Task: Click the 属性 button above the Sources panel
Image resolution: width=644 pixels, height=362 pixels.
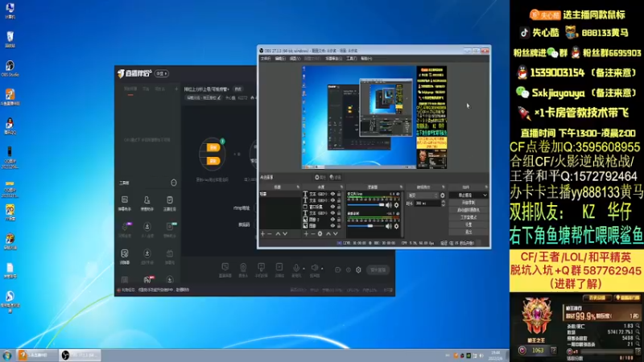Action: (320, 177)
